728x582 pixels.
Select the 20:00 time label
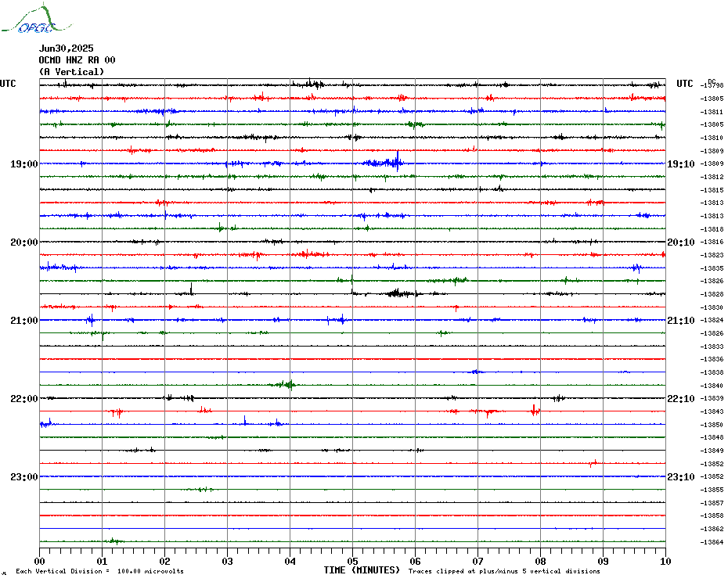click(x=24, y=242)
